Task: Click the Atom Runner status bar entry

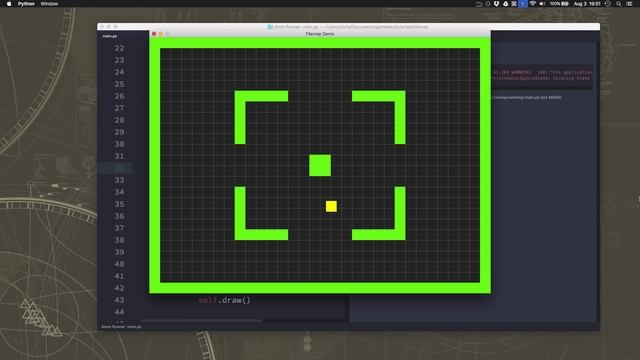Action: click(x=121, y=327)
